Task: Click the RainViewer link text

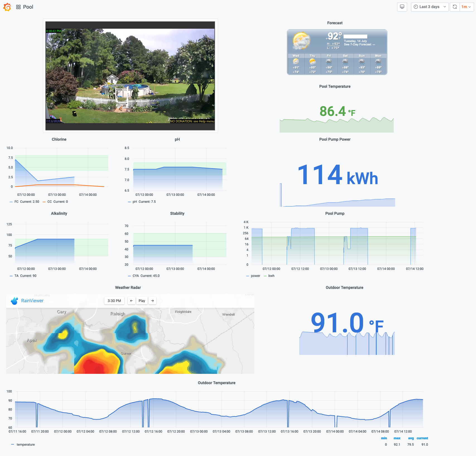Action: (x=32, y=301)
